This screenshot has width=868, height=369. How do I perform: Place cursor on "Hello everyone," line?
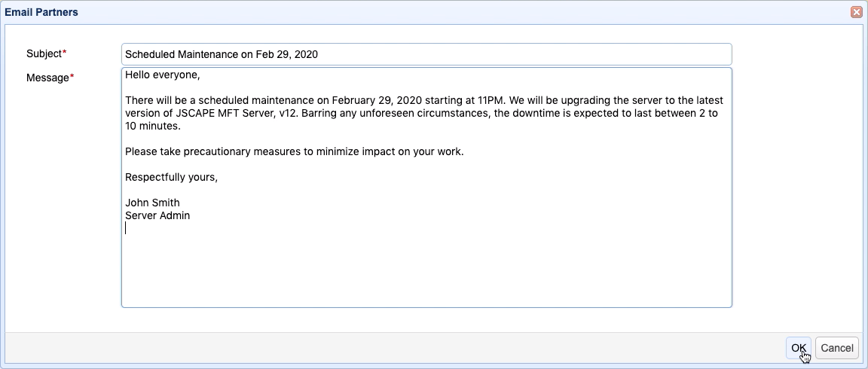tap(162, 75)
